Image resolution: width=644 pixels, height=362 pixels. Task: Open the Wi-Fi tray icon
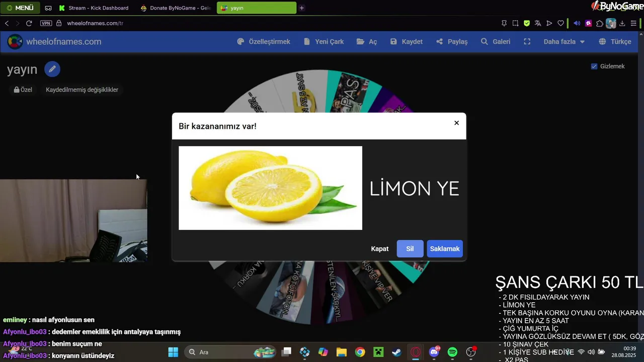point(581,352)
